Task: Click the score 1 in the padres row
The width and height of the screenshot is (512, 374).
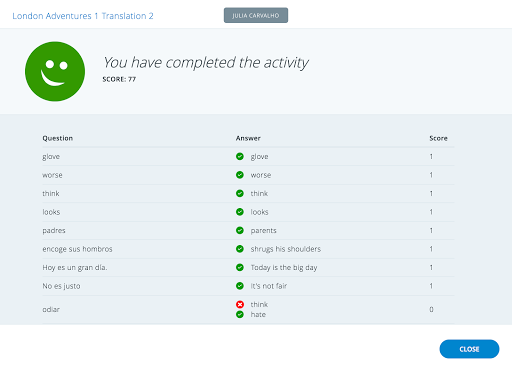Action: pyautogui.click(x=431, y=230)
